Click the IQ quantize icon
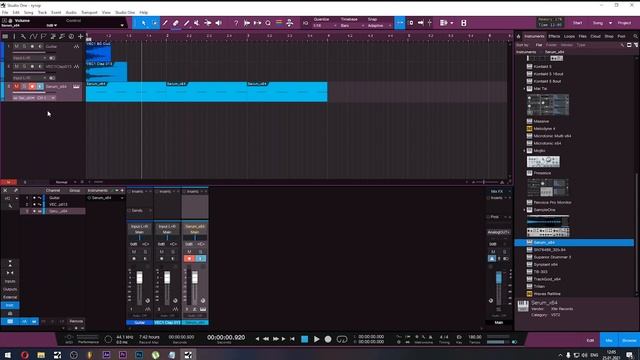 305,23
